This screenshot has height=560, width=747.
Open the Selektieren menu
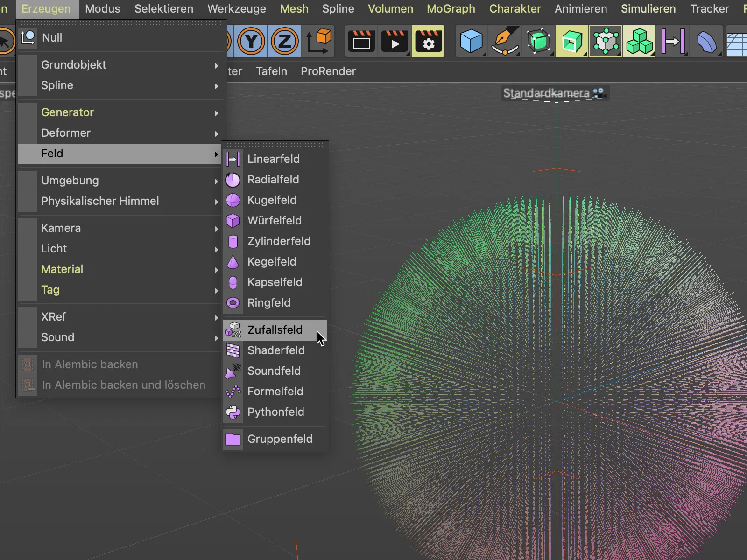pos(164,9)
